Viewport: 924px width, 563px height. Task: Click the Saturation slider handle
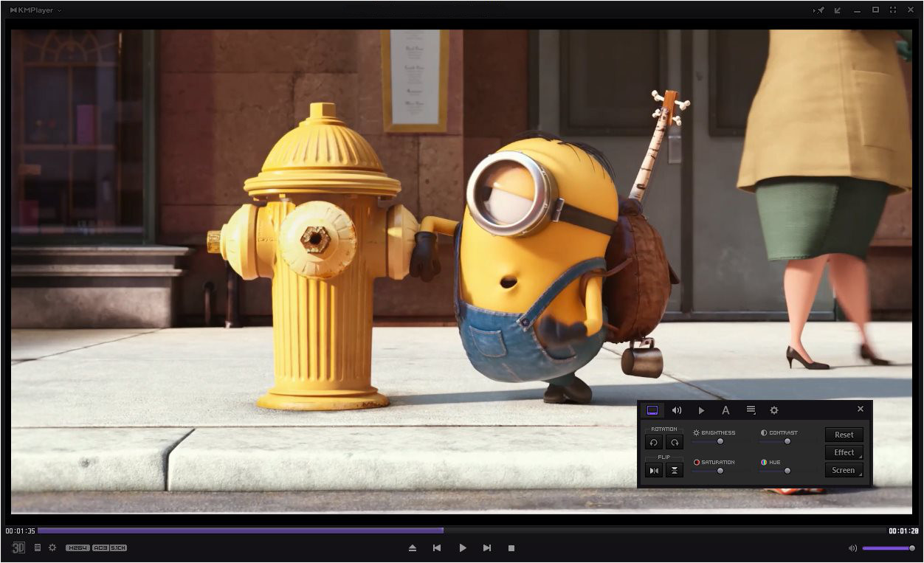pos(720,471)
